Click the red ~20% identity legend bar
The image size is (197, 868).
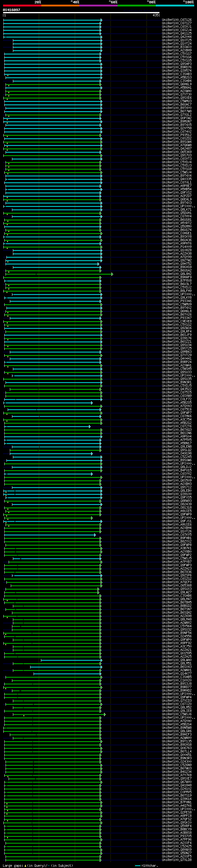click(x=22, y=6)
